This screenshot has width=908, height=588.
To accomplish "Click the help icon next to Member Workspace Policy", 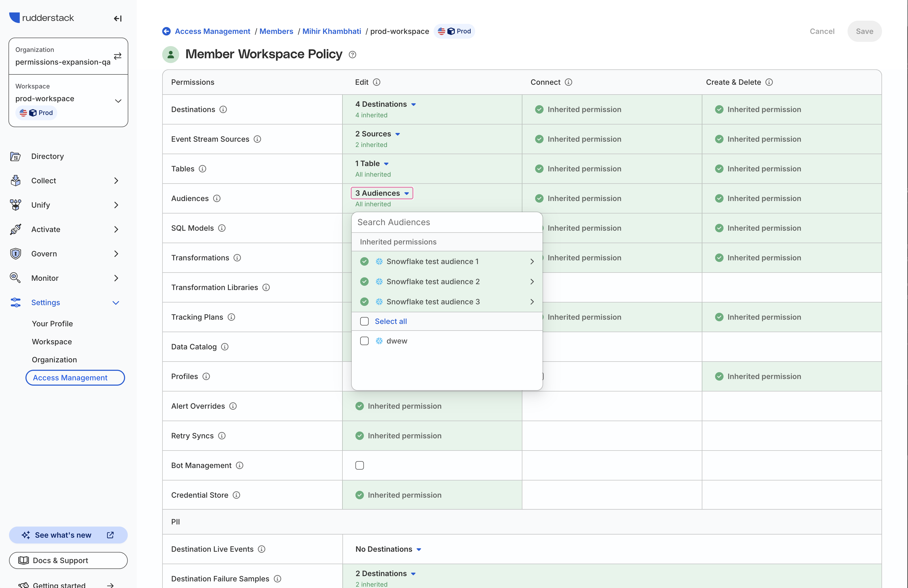I will pyautogui.click(x=352, y=55).
